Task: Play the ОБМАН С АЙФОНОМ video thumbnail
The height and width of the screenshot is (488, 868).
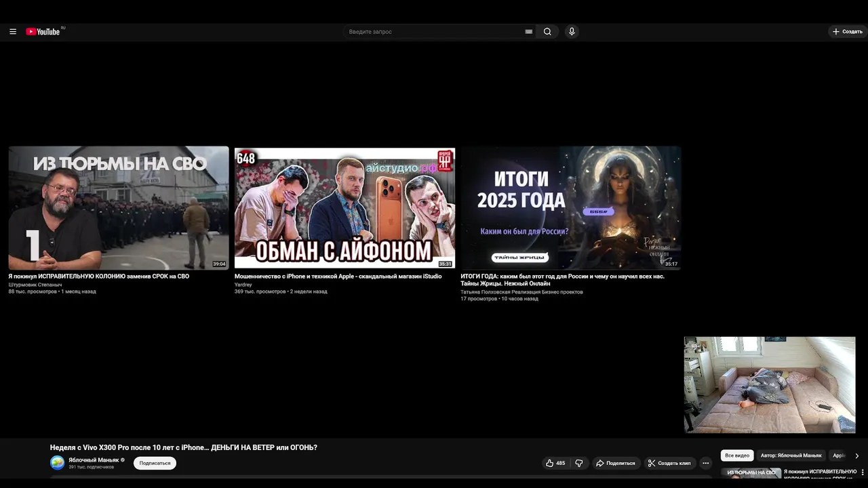Action: click(344, 208)
